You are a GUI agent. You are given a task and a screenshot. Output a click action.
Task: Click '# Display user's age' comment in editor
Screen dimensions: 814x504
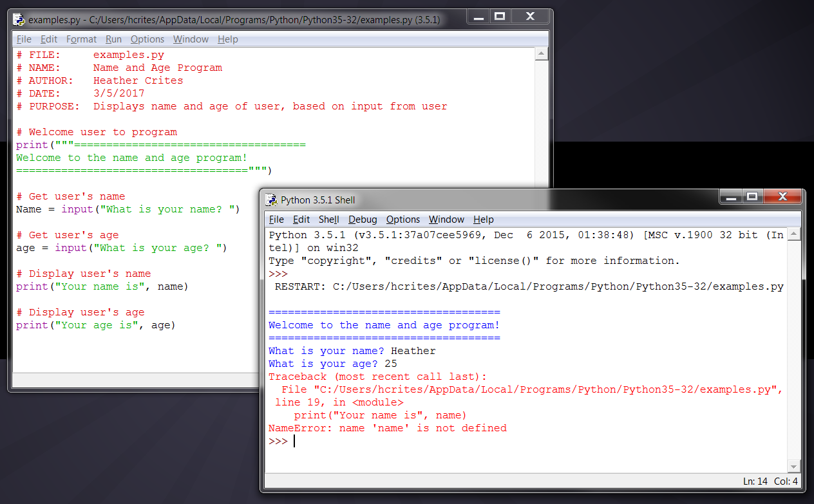pos(80,312)
